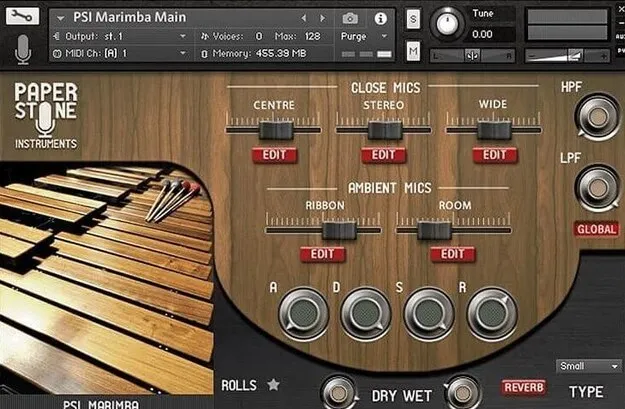Edit the STEREO close mic

[383, 155]
